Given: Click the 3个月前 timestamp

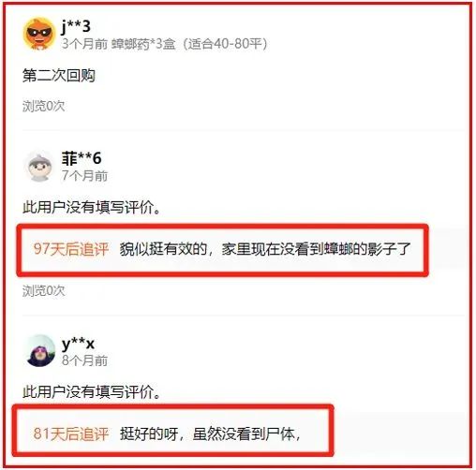Looking at the screenshot, I should 84,44.
